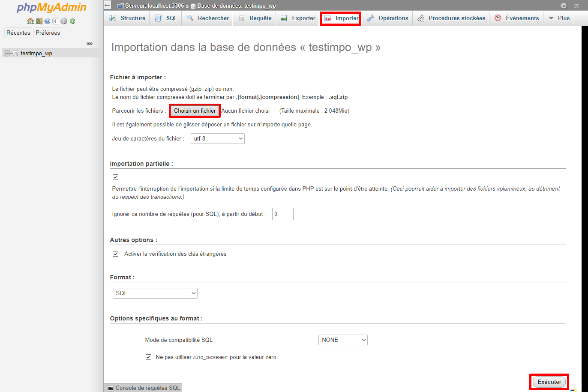The height and width of the screenshot is (392, 588).
Task: Click the yellow error indicator at bottom right
Action: pos(573,390)
